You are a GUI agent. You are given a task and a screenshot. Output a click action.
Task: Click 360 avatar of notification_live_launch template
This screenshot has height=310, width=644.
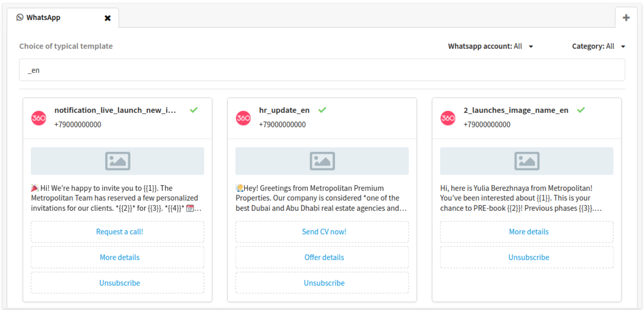click(38, 118)
